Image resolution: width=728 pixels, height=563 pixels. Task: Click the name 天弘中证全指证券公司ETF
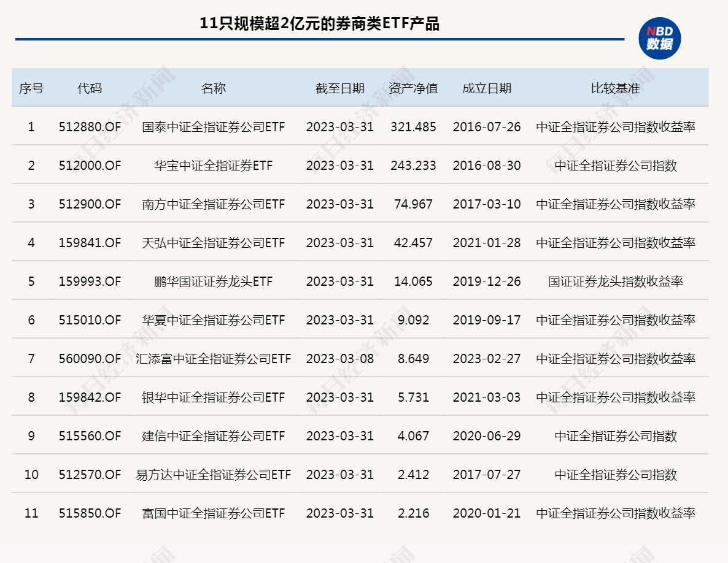(213, 242)
